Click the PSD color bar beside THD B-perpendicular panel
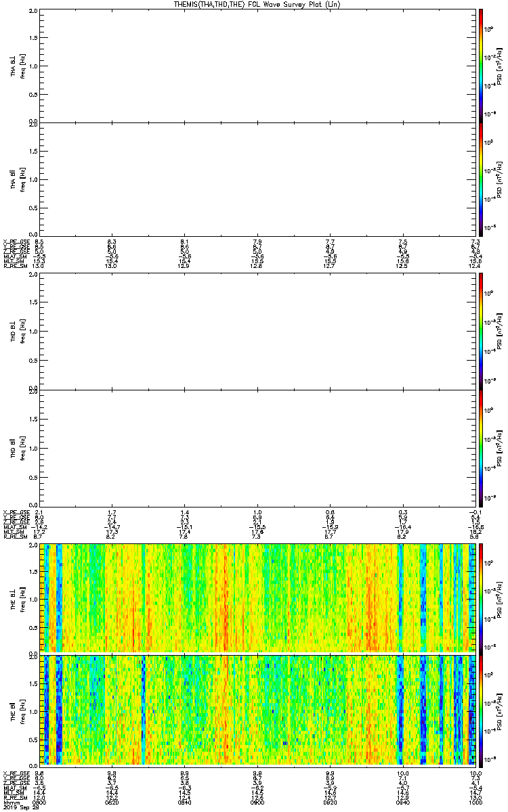 coord(481,332)
